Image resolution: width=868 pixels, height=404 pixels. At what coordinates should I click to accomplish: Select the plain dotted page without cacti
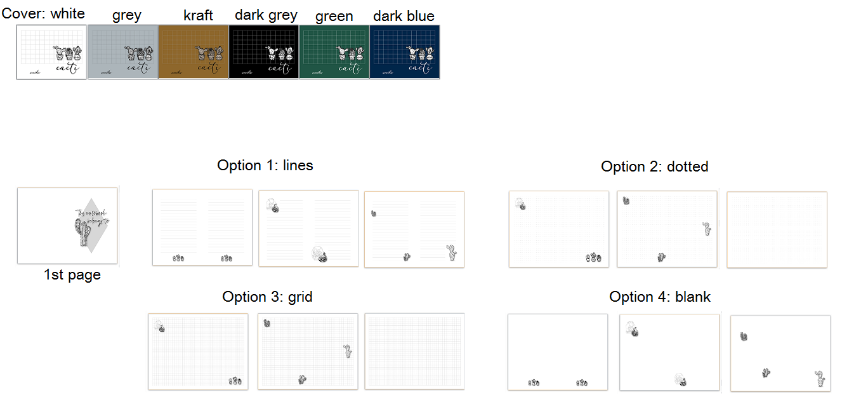pyautogui.click(x=777, y=229)
